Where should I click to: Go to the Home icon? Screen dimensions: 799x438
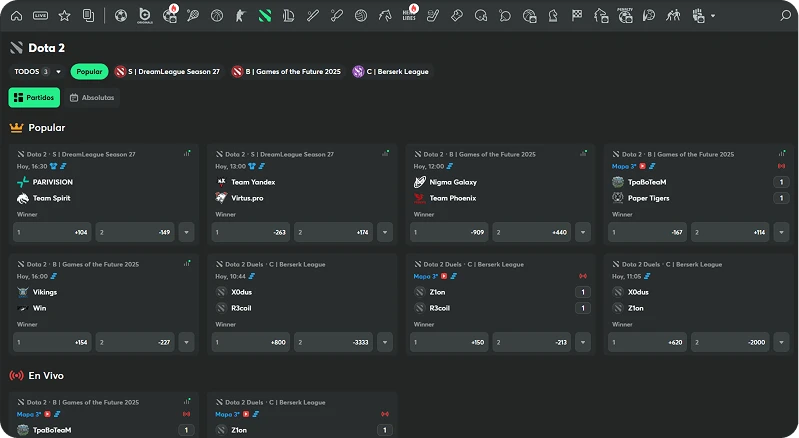(x=16, y=15)
